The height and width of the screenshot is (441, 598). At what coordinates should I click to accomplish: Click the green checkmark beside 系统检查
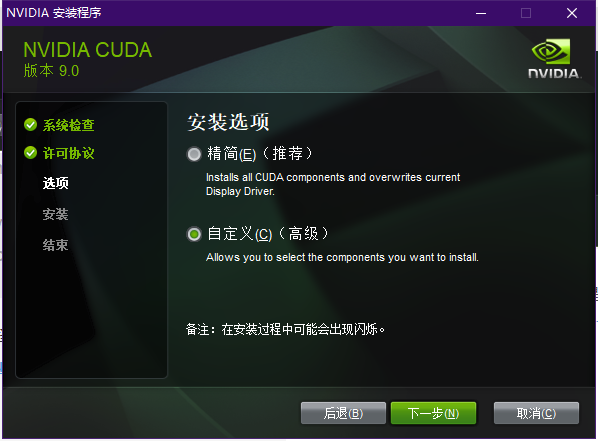click(31, 124)
